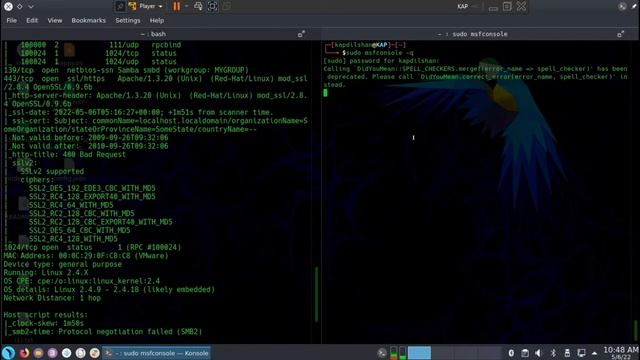Click the network shield tray icon
Viewport: 640px width, 360px height.
511,353
